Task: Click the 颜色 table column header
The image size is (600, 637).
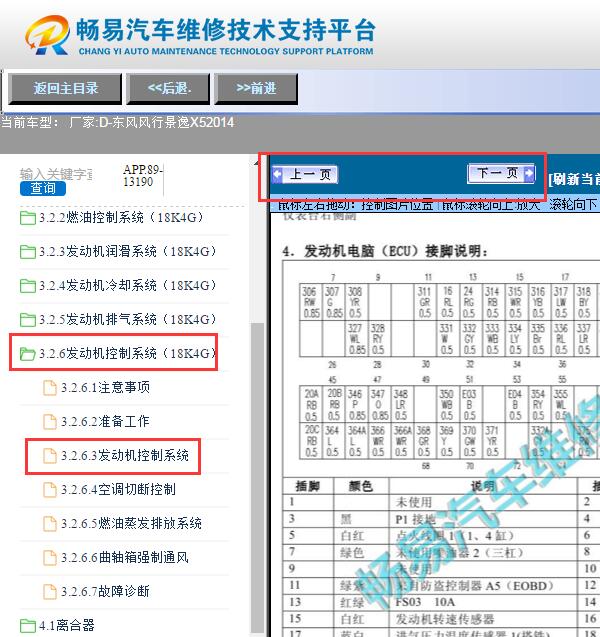Action: (360, 486)
